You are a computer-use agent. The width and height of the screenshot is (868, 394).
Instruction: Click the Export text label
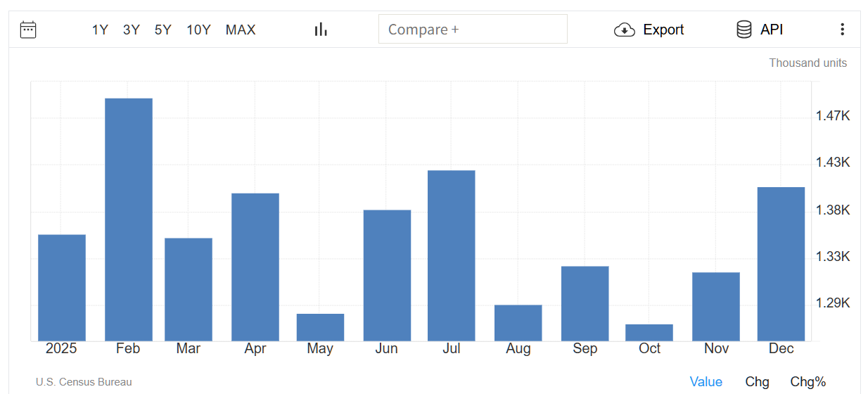coord(663,30)
